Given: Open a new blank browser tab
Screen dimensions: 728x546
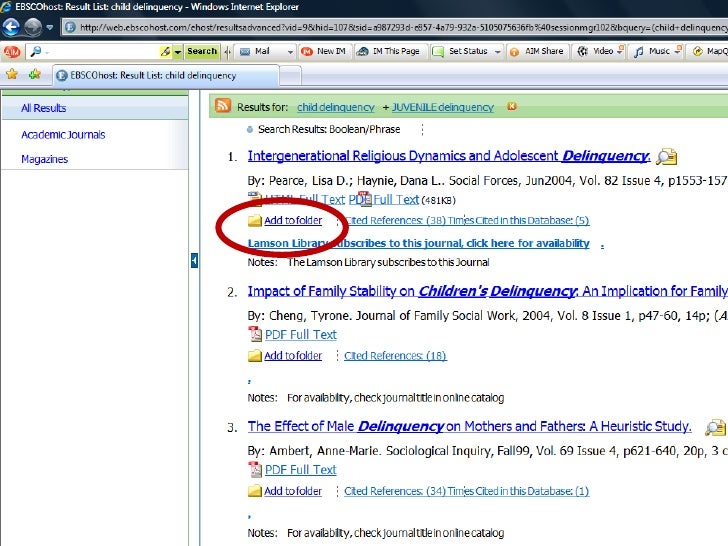Looking at the screenshot, I should [291, 76].
